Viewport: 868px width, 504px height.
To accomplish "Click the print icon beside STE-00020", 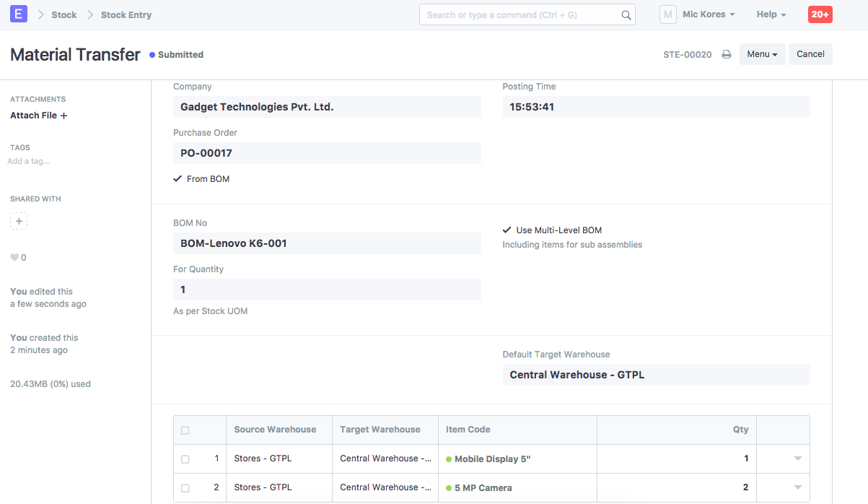I will 727,55.
